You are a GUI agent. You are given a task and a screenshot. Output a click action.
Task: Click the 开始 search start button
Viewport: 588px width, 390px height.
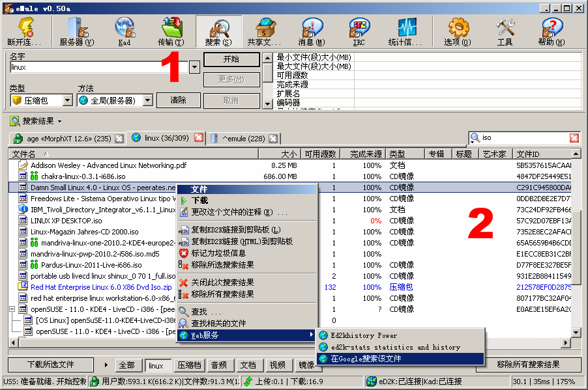pyautogui.click(x=231, y=59)
